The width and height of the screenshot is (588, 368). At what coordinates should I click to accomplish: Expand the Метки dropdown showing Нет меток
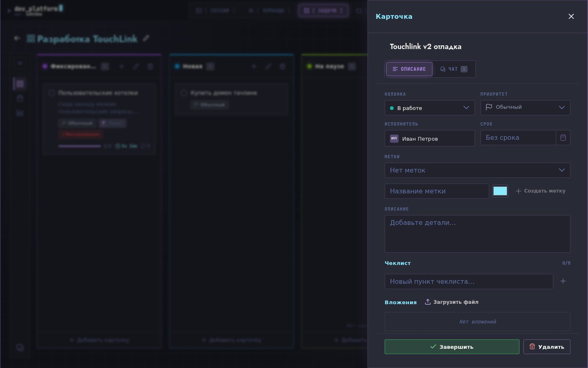477,170
